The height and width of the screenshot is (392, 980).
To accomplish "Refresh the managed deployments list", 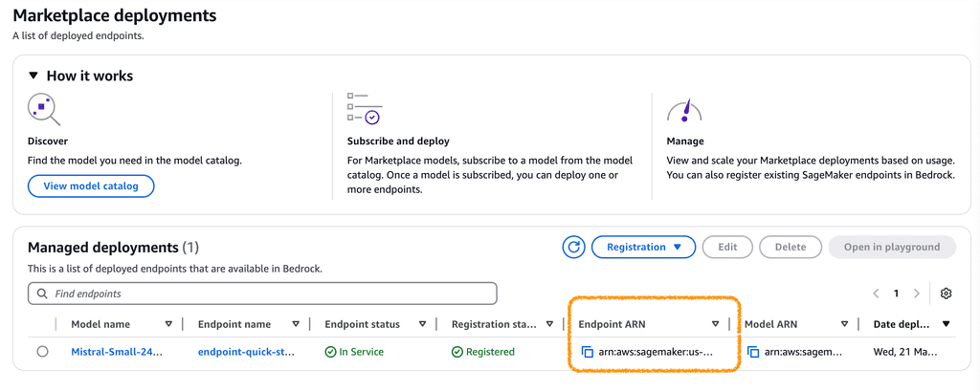I will [x=572, y=248].
